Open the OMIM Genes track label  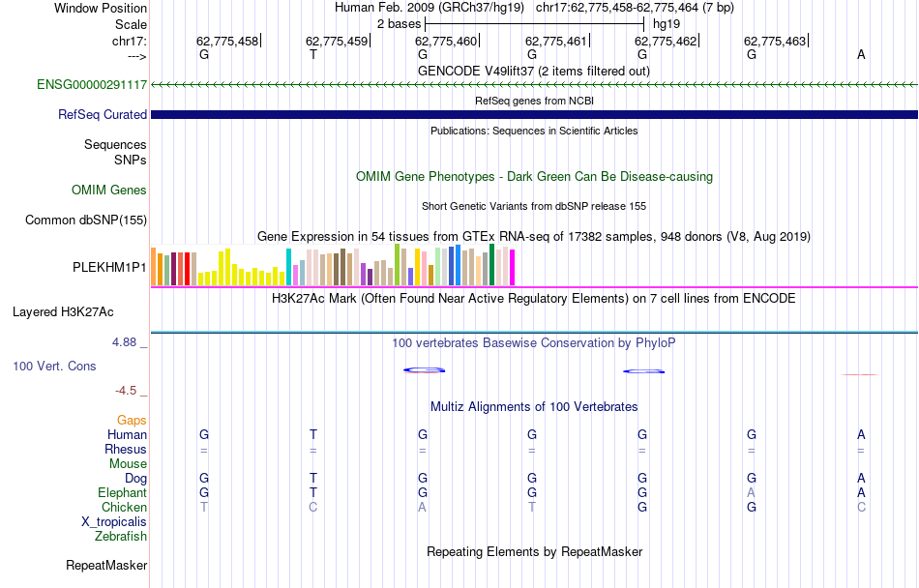point(109,191)
